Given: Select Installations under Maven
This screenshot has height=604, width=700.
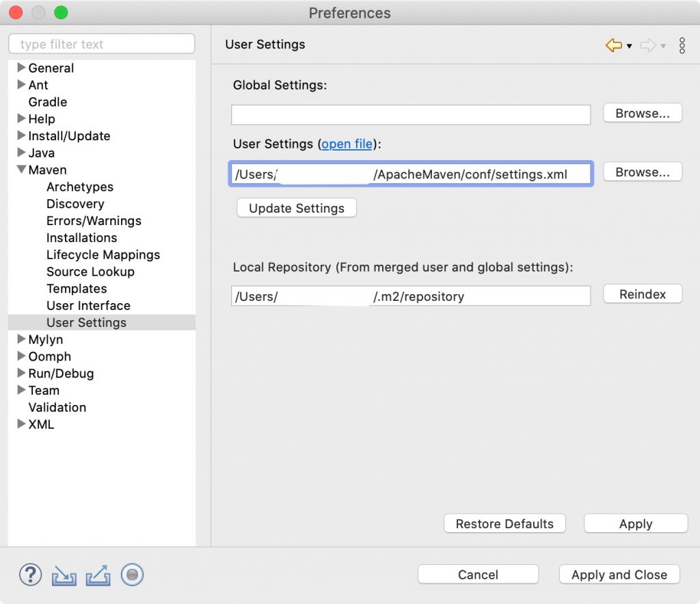Looking at the screenshot, I should pyautogui.click(x=81, y=237).
